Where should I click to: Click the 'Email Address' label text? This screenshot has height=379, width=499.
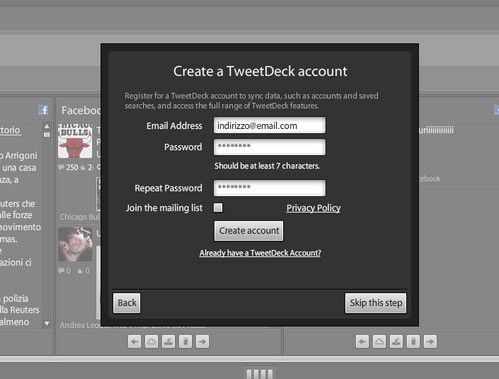[x=174, y=125]
